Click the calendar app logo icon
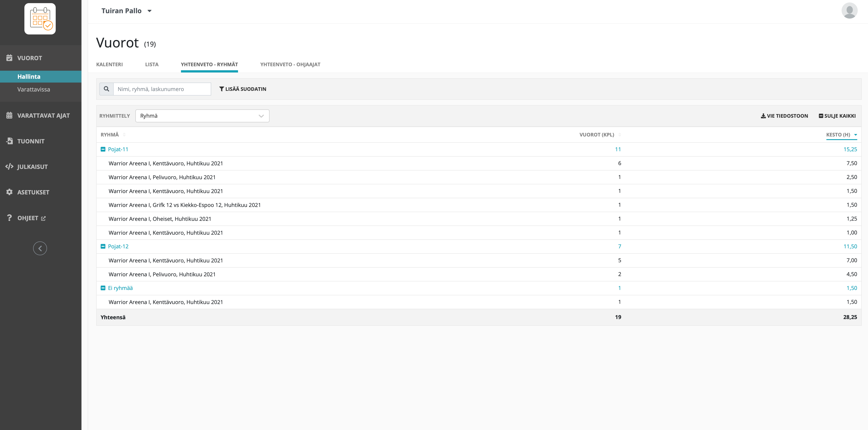The image size is (868, 430). (x=40, y=19)
